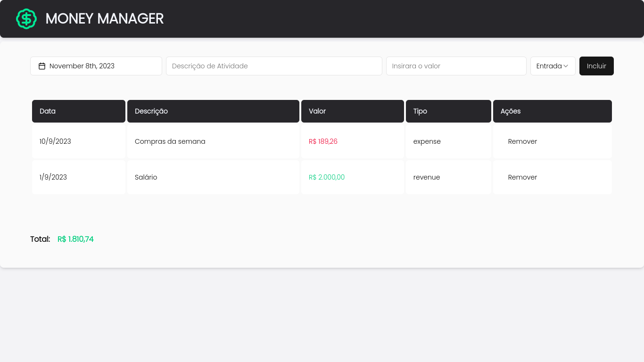The height and width of the screenshot is (362, 644).
Task: Click the calendar icon in date picker
Action: point(42,66)
